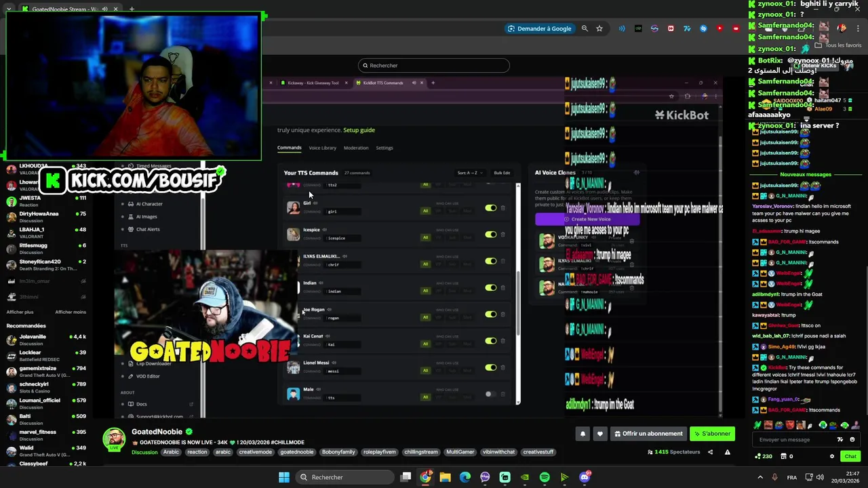Click the Kicks balance 230 icon
The width and height of the screenshot is (868, 488).
click(764, 456)
